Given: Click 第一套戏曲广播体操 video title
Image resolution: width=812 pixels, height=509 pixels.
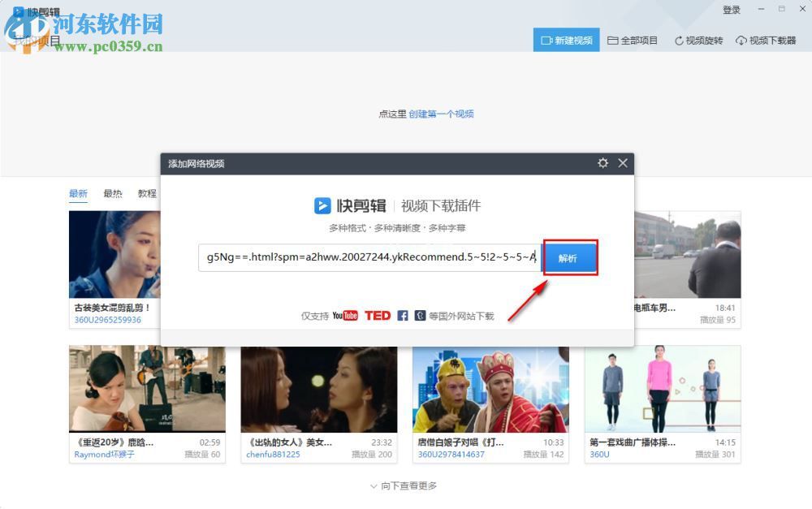Looking at the screenshot, I should 633,442.
